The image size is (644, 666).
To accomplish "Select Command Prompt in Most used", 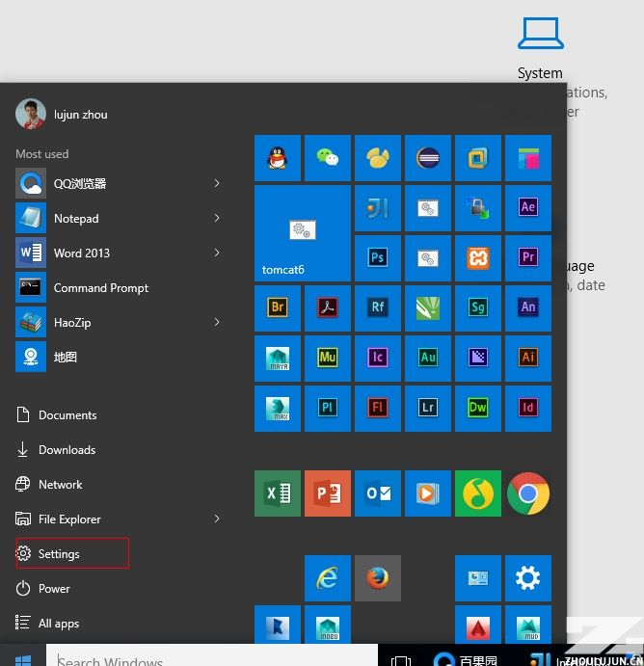I will (100, 288).
